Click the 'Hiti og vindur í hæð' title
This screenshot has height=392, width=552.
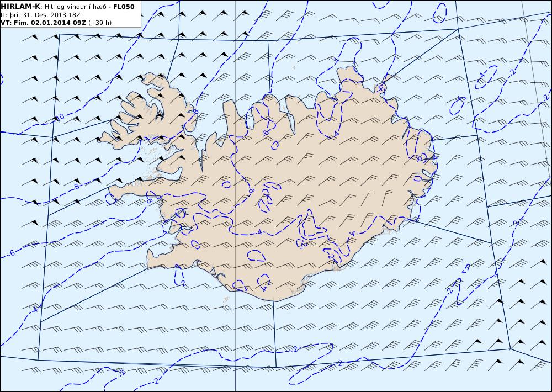[x=75, y=7]
